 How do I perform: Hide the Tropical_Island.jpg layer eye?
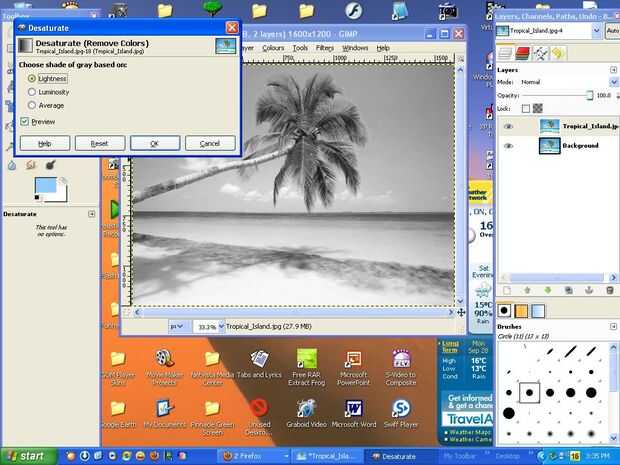coord(508,126)
